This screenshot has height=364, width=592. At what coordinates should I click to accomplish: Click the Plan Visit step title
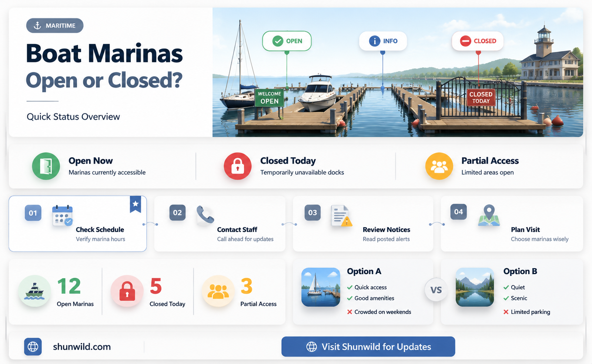click(525, 230)
